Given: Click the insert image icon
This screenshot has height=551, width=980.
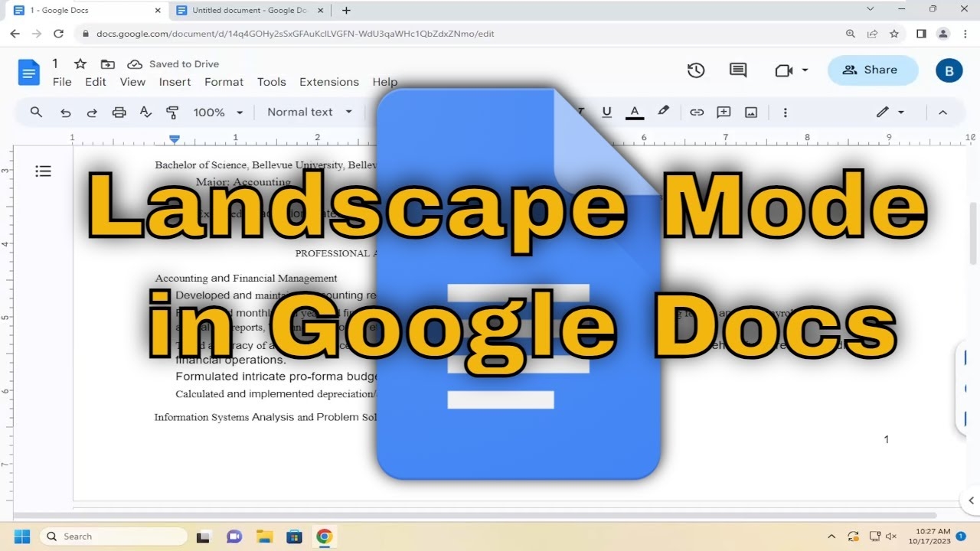Looking at the screenshot, I should [751, 112].
